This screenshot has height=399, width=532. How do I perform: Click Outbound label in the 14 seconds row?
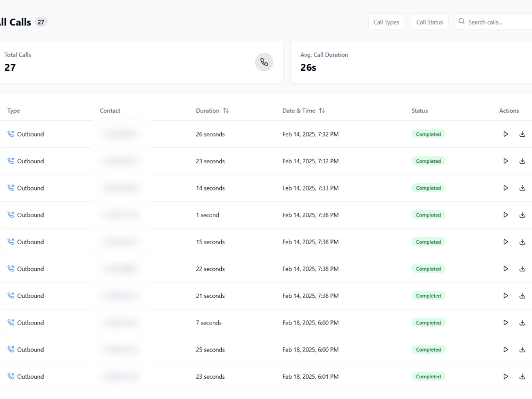pyautogui.click(x=30, y=188)
